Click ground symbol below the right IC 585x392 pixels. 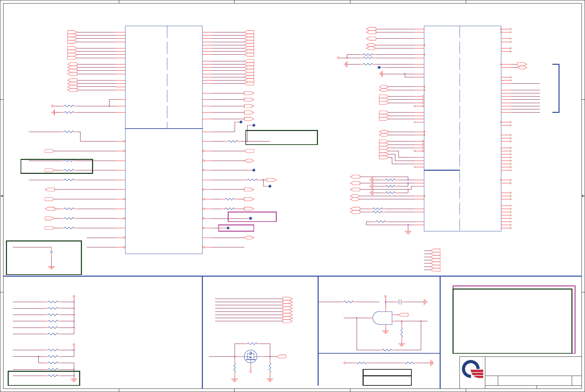coord(408,232)
